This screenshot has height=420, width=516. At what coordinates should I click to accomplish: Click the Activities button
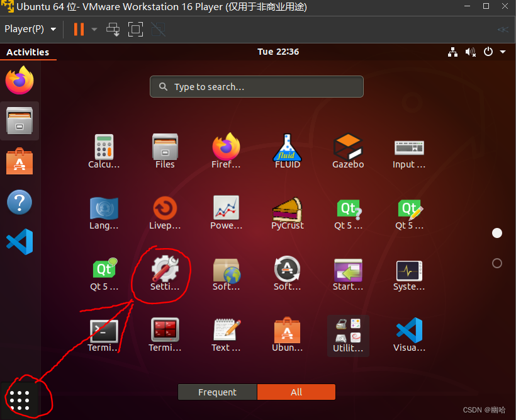click(28, 52)
